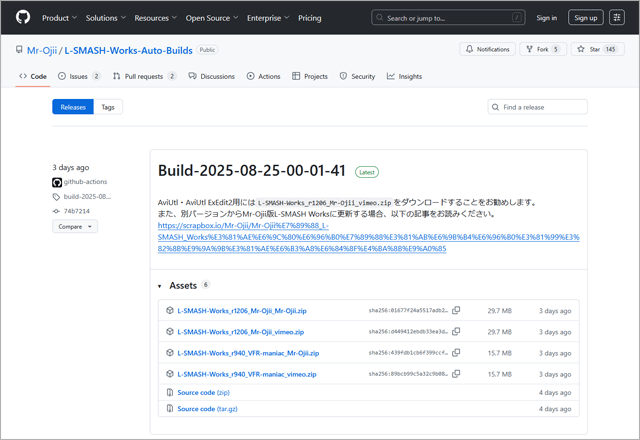The image size is (640, 440).
Task: Download L-SMASH-Works_r940_VFR-maniac_Mr-Ojii.zip
Action: (x=248, y=353)
